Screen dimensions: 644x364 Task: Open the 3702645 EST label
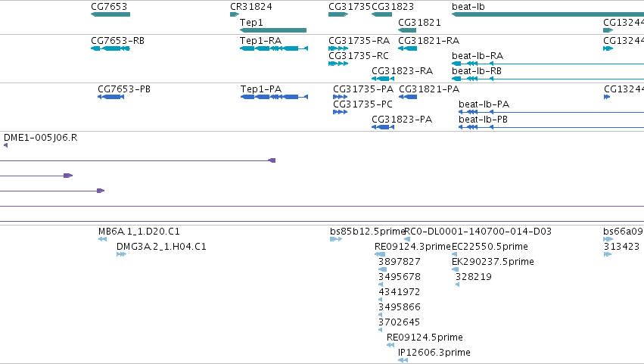[x=400, y=322]
